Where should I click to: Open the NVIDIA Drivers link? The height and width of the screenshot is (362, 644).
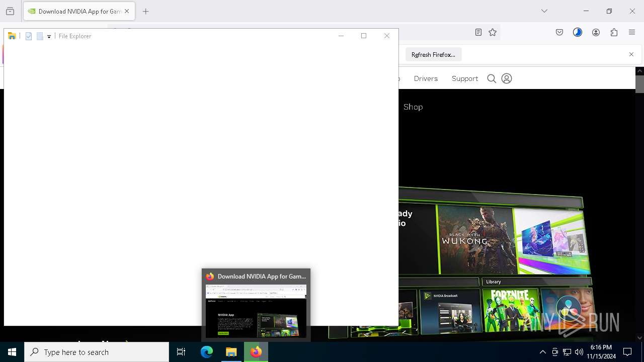coord(426,78)
